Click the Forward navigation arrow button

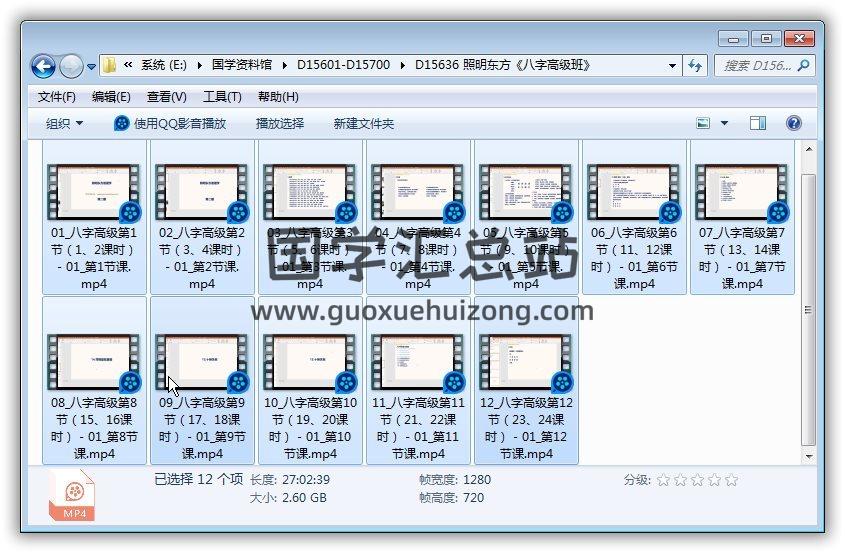coord(71,66)
